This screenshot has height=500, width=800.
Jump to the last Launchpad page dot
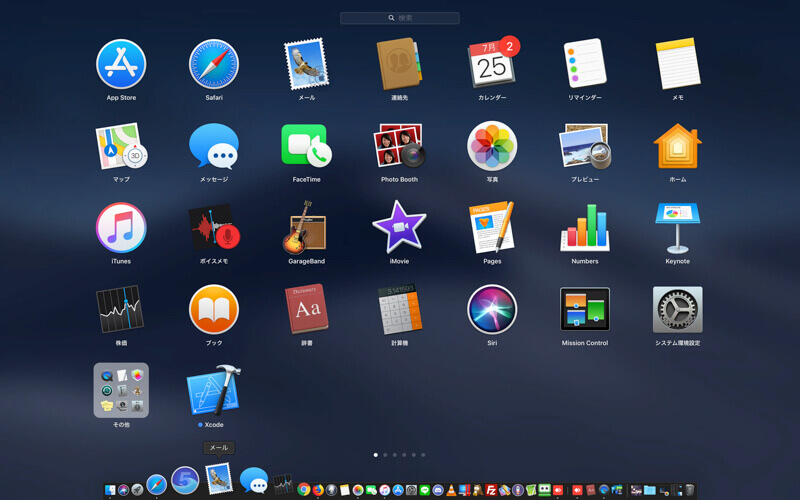pyautogui.click(x=423, y=455)
